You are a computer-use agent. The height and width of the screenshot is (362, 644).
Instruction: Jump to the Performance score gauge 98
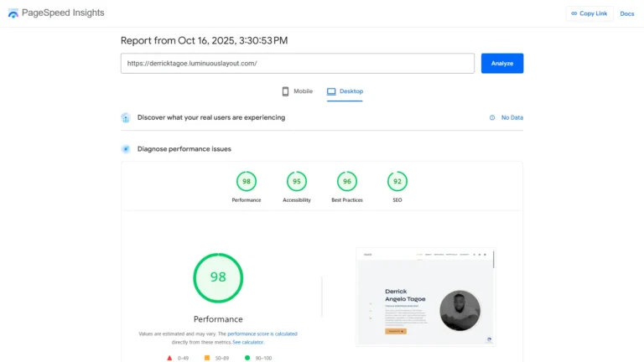click(x=247, y=181)
